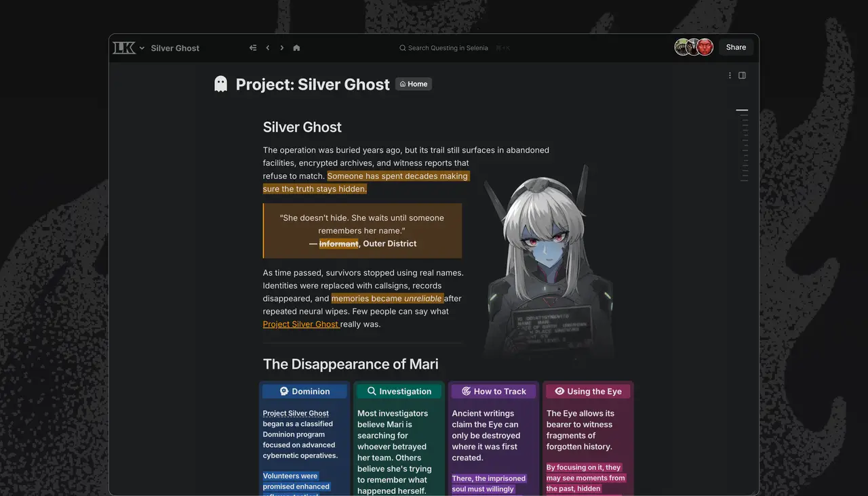Click the Silver Ghost heading
The image size is (868, 496).
[x=302, y=127]
